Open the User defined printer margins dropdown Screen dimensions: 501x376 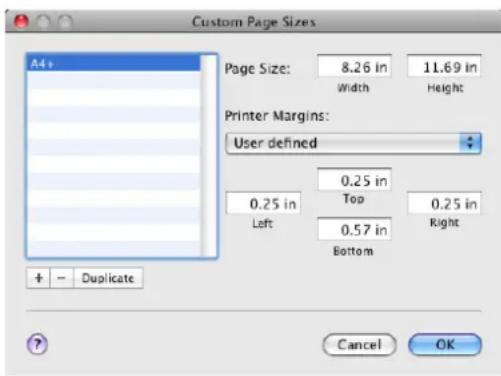[x=353, y=143]
